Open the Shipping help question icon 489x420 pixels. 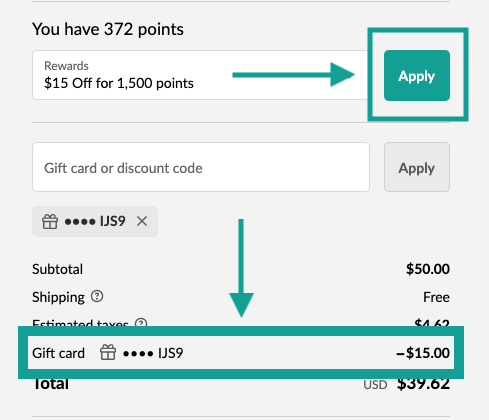coord(97,296)
